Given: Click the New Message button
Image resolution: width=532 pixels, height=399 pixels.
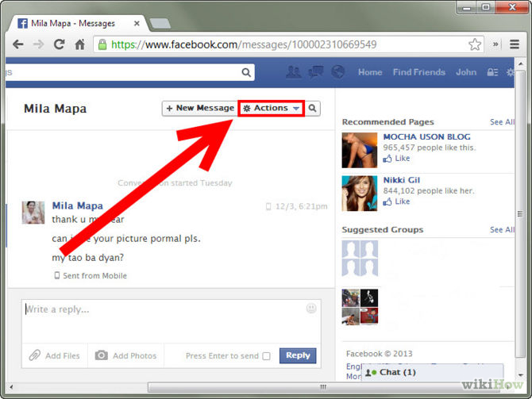Looking at the screenshot, I should (200, 108).
